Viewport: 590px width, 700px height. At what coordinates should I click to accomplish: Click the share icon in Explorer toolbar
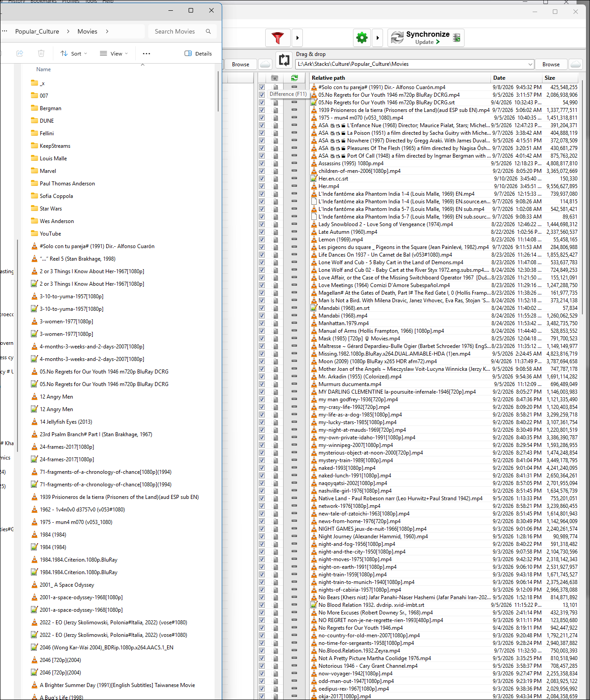(20, 53)
